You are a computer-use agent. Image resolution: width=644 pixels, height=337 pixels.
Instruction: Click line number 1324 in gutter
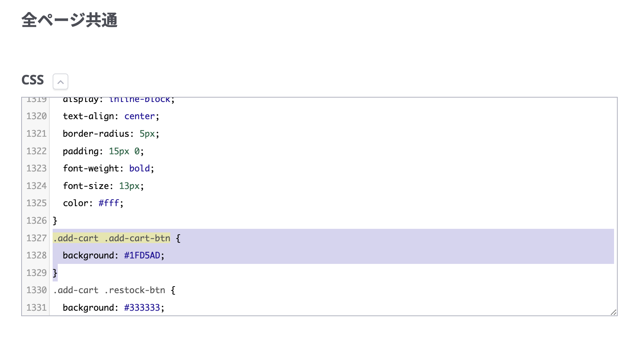pos(37,186)
